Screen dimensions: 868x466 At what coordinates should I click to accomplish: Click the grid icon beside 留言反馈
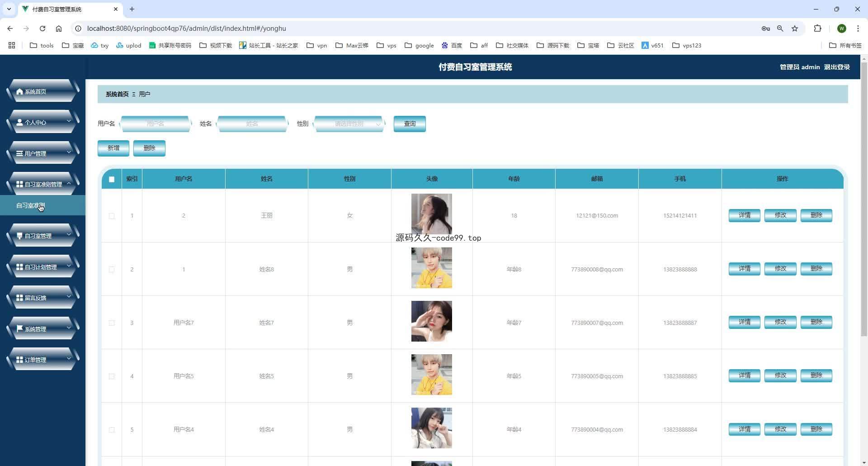[19, 298]
